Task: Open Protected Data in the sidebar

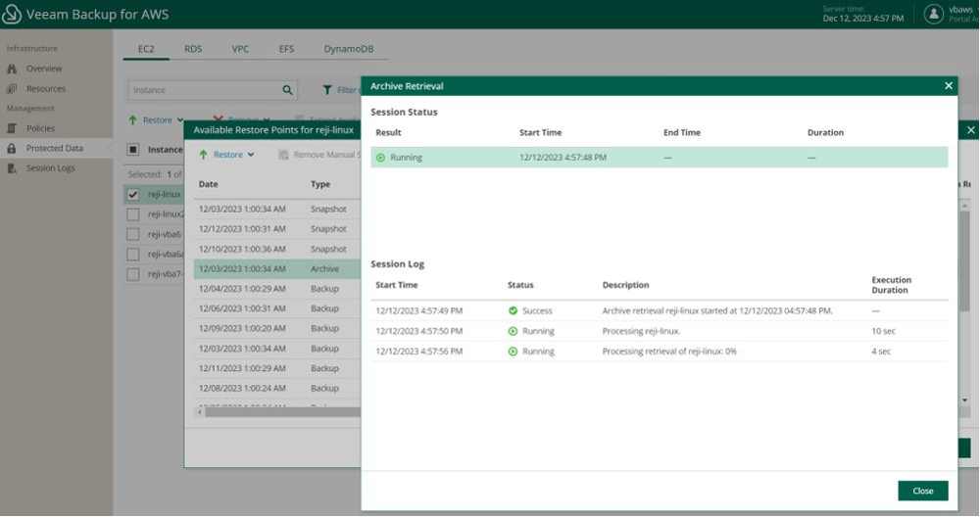Action: click(54, 148)
